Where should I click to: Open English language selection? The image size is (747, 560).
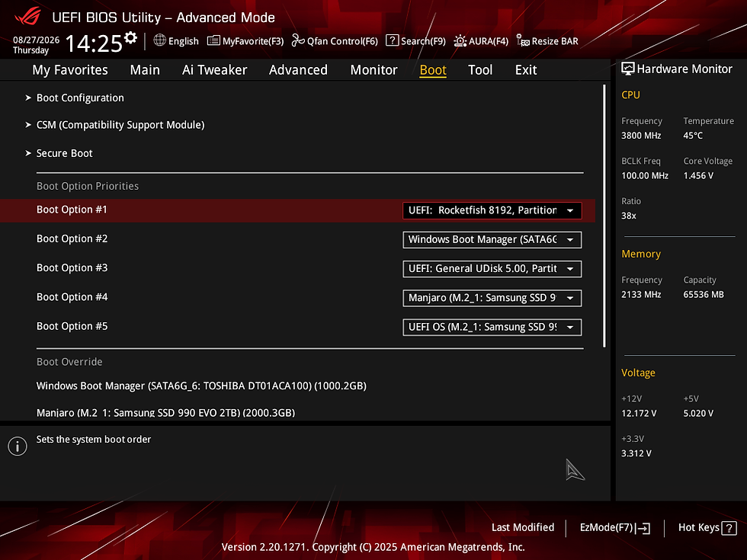pyautogui.click(x=184, y=41)
